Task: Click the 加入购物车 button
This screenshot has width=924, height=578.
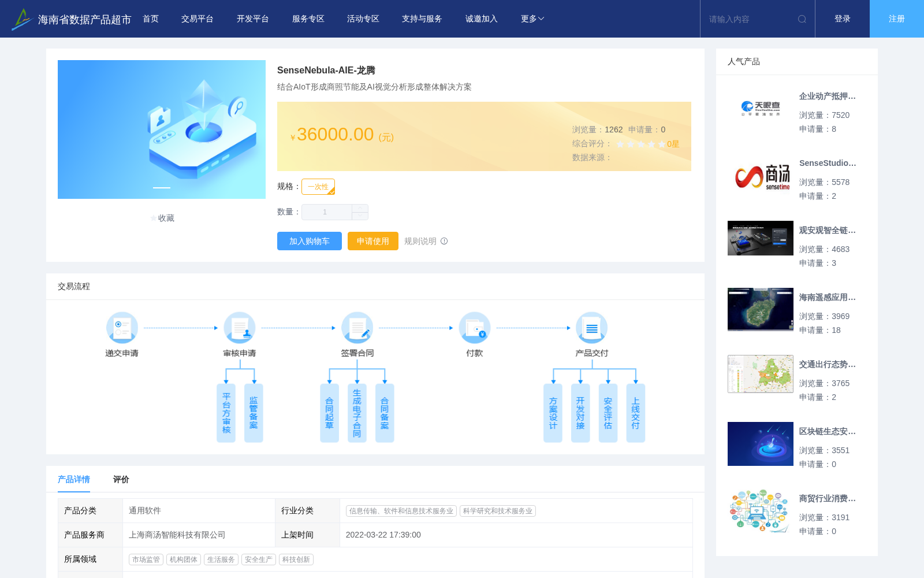Action: pyautogui.click(x=310, y=241)
